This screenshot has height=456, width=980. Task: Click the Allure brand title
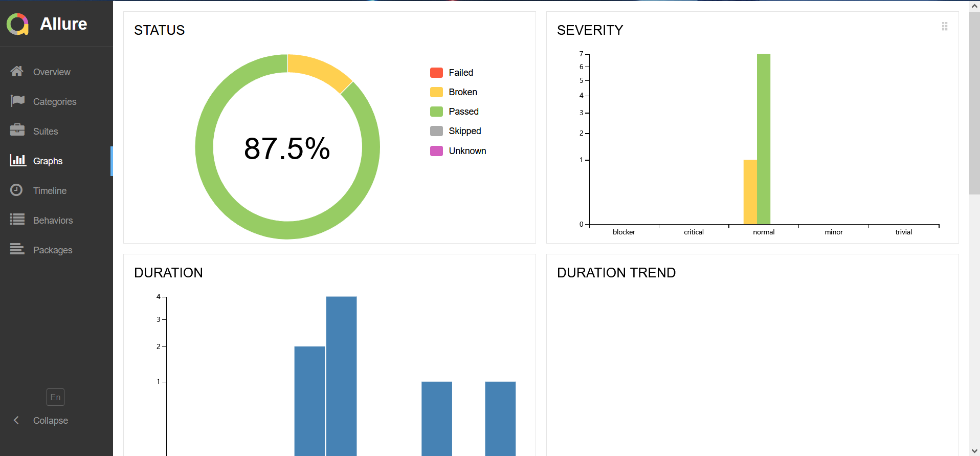coord(63,24)
